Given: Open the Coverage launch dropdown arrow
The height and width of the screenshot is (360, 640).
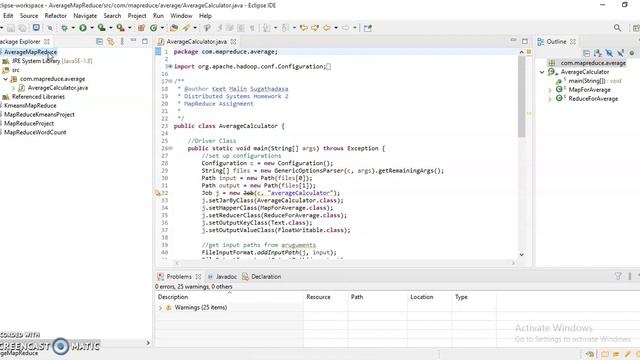Looking at the screenshot, I should click(x=111, y=28).
